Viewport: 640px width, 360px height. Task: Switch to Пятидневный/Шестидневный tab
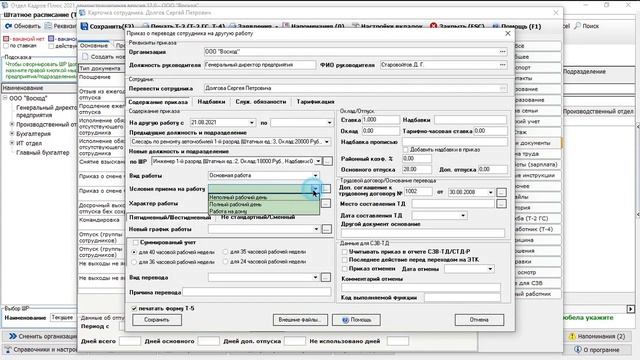coord(170,218)
